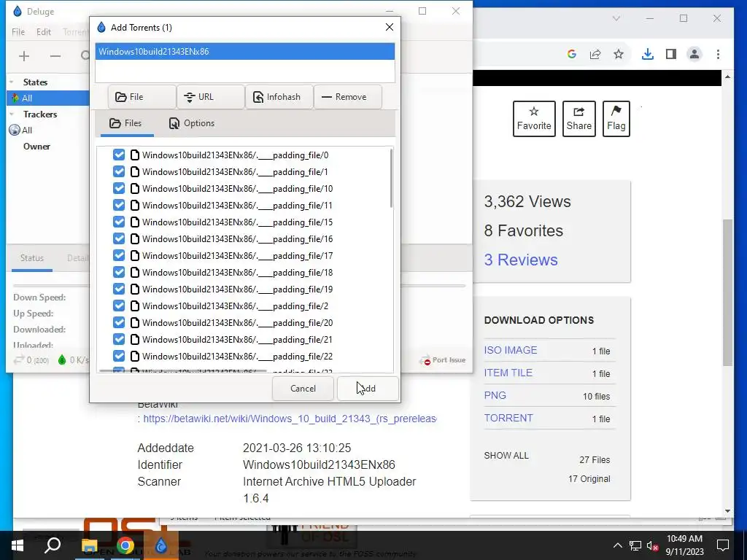This screenshot has width=747, height=560.
Task: Click the File button in Add Torrents
Action: click(142, 97)
